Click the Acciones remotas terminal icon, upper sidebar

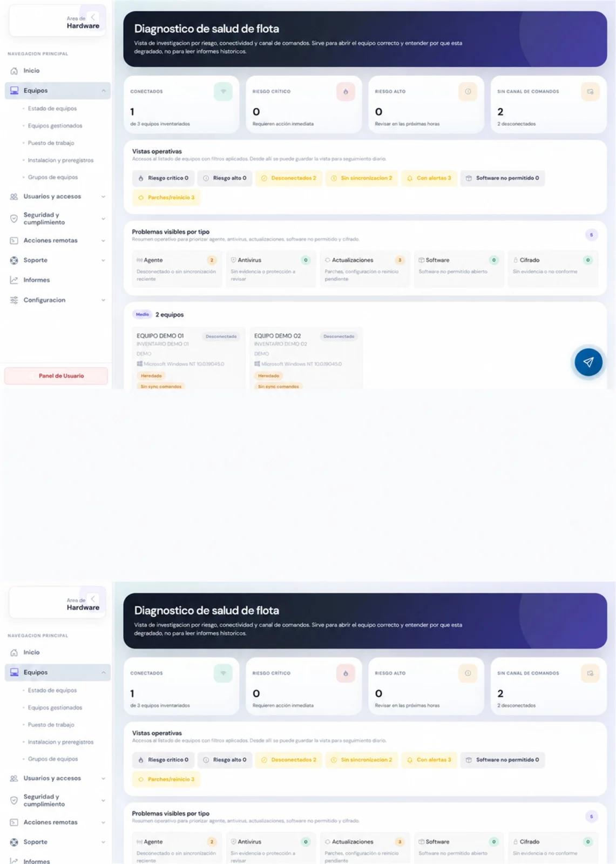pos(14,241)
